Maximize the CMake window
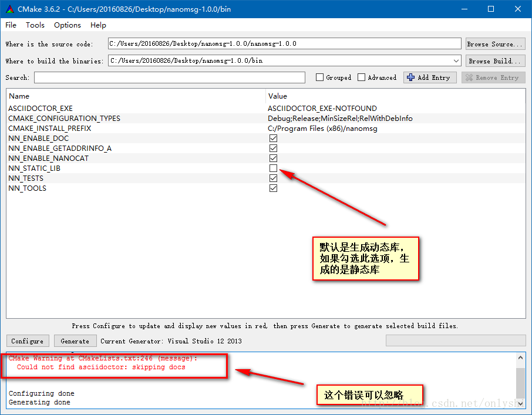 (491, 9)
